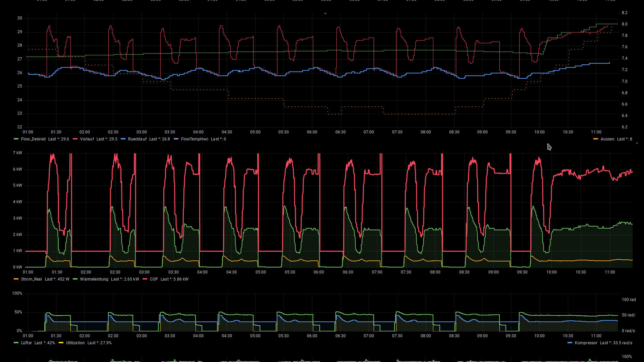644x362 pixels.
Task: Click the COP legend label
Action: tap(153, 279)
